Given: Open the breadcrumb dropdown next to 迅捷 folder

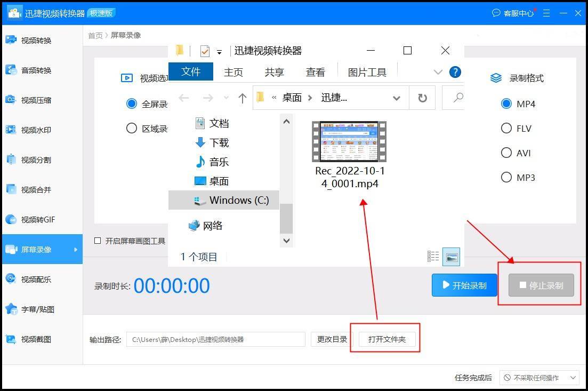Looking at the screenshot, I should 397,98.
